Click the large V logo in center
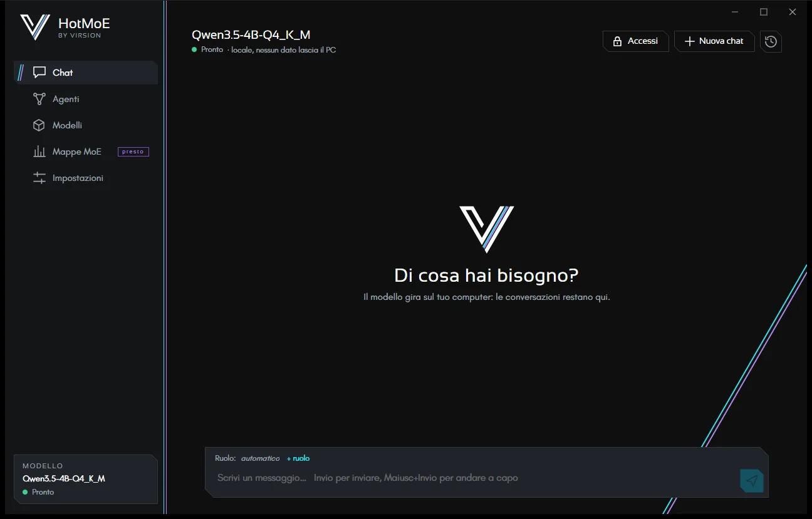The image size is (812, 519). pyautogui.click(x=487, y=229)
